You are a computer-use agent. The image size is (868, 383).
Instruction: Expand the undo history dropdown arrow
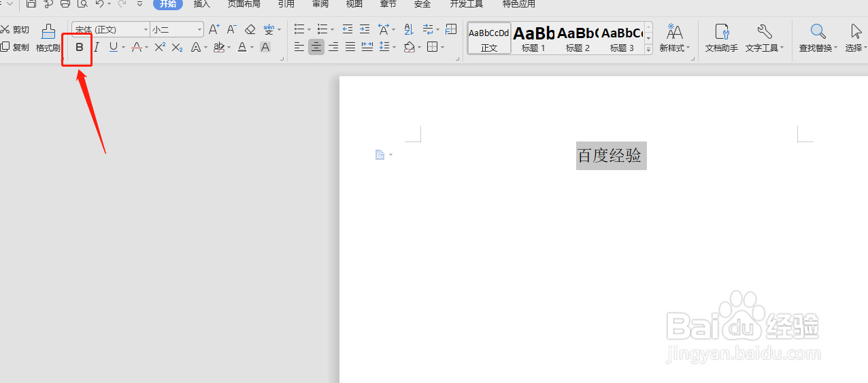(109, 4)
